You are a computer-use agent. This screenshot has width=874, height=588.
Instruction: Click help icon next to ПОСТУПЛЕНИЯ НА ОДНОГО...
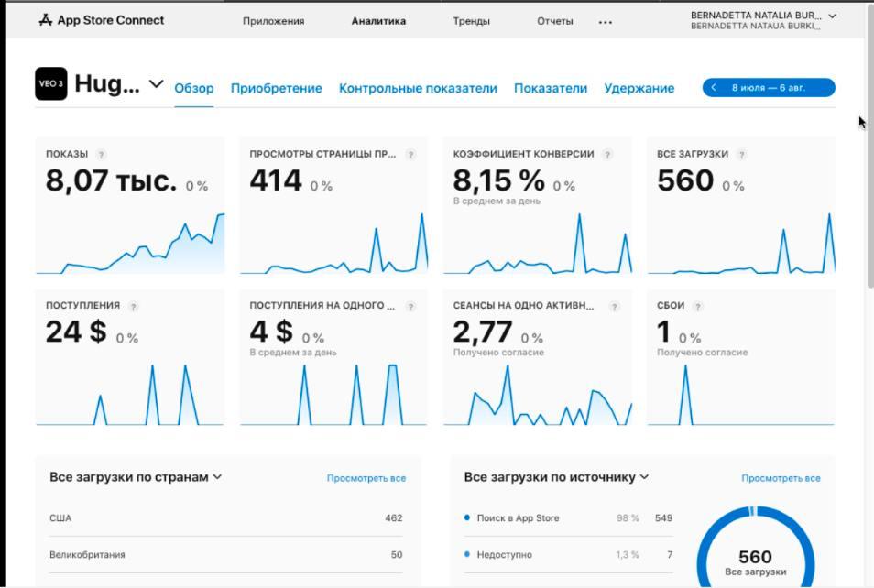pos(410,306)
